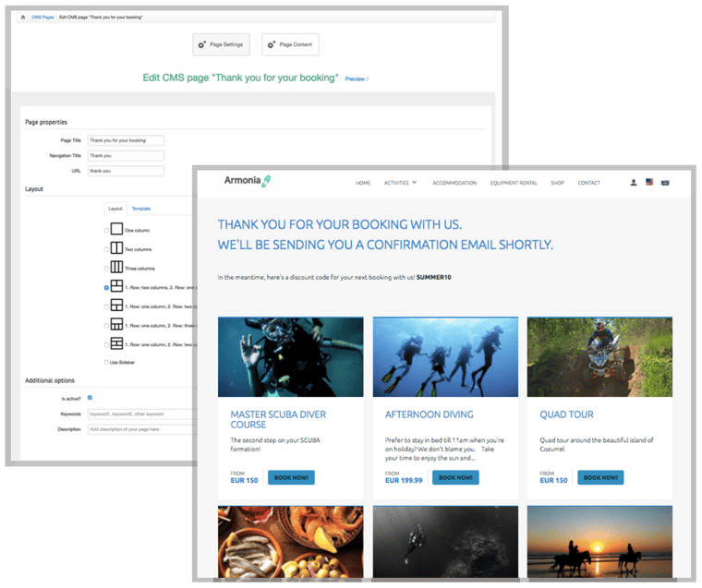Open the shopping cart icon
The image size is (702, 588).
[x=665, y=183]
